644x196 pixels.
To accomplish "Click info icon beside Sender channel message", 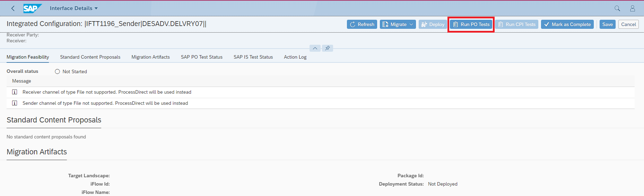I will (x=15, y=103).
